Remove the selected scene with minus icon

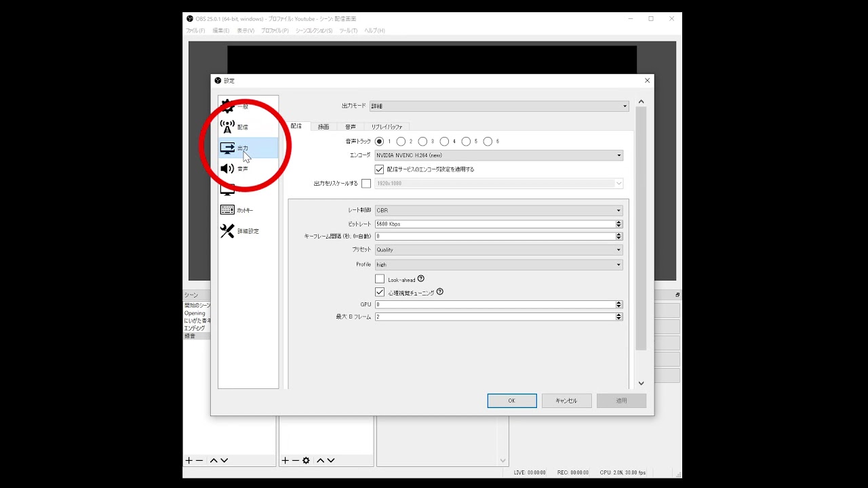point(199,460)
